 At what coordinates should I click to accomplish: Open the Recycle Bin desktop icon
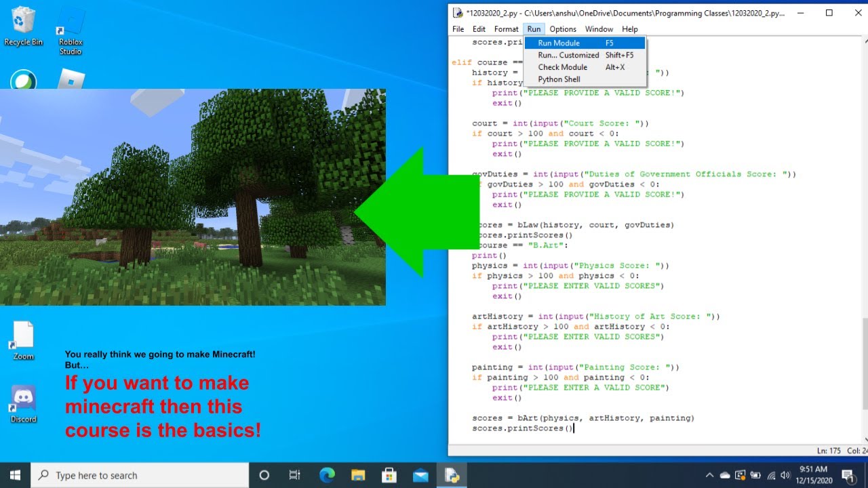(23, 26)
